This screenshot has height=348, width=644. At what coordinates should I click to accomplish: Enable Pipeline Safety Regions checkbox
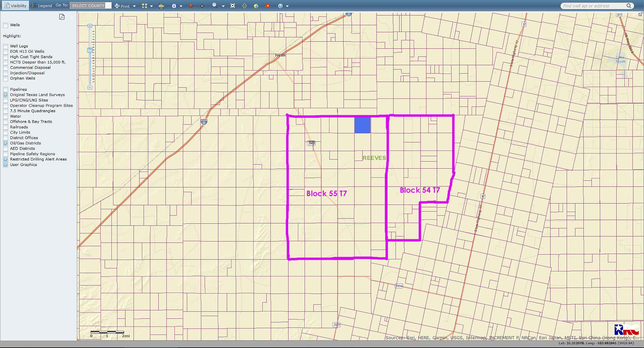click(x=5, y=154)
